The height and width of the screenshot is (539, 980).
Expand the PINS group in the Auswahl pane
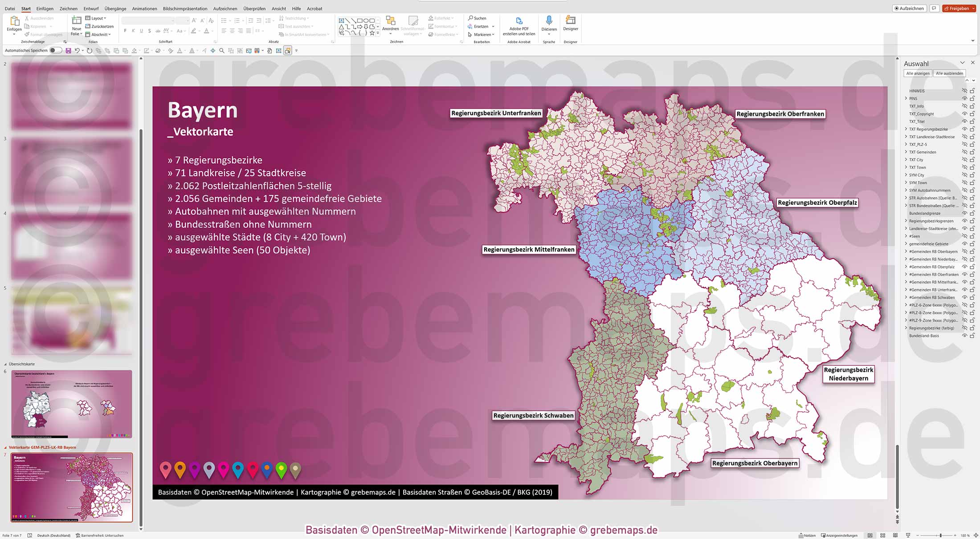click(x=906, y=98)
